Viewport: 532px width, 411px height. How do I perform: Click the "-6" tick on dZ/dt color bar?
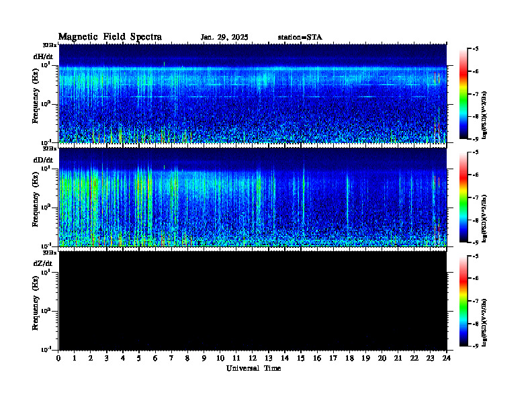tap(476, 279)
